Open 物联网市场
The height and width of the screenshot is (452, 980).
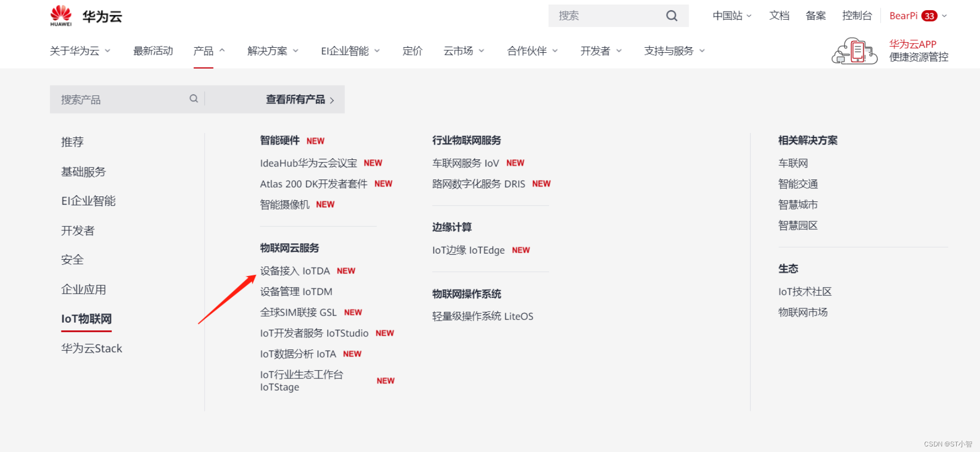(803, 312)
